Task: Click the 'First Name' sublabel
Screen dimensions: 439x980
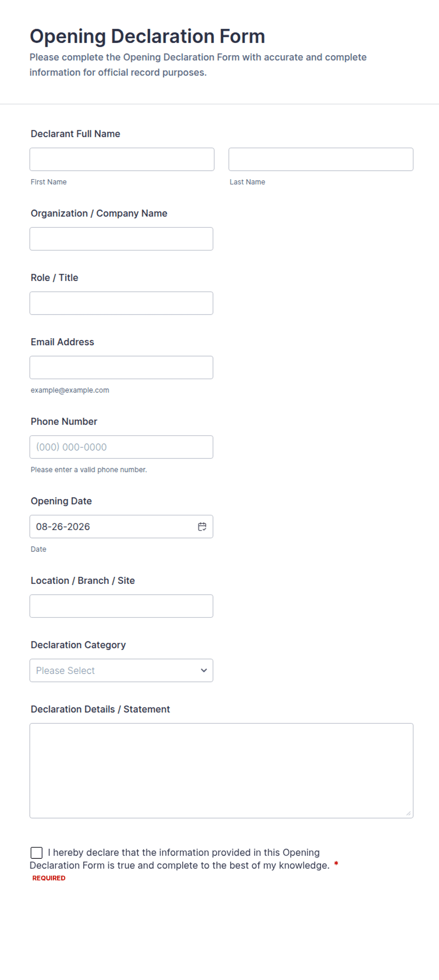Action: coord(49,182)
